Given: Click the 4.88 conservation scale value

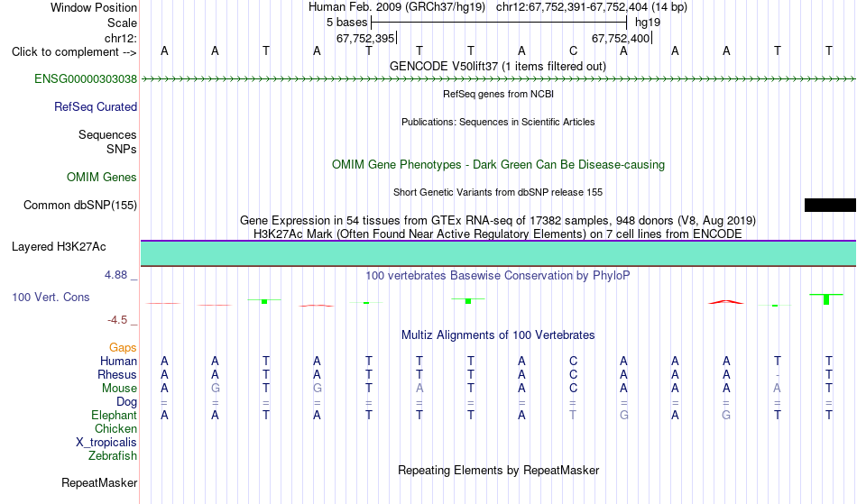Looking at the screenshot, I should (115, 275).
